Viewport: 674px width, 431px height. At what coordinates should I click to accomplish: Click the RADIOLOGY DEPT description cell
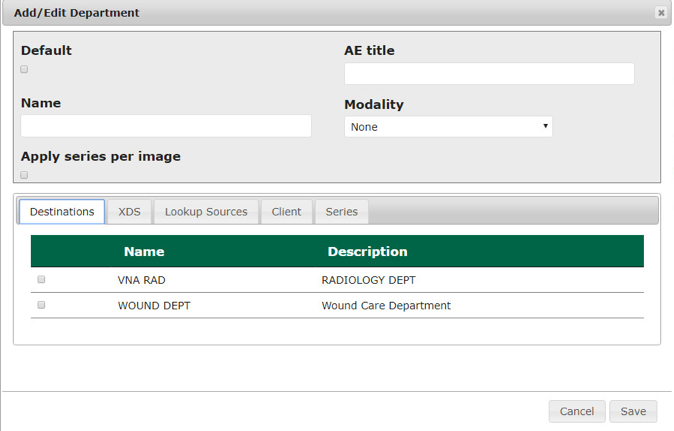pos(368,280)
